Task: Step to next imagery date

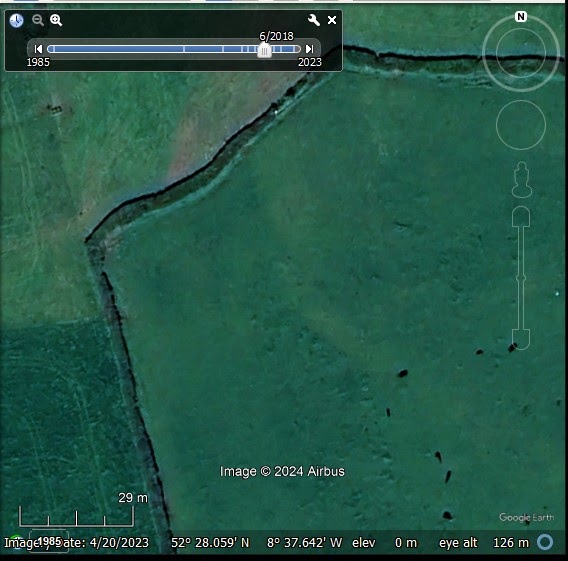Action: (309, 49)
